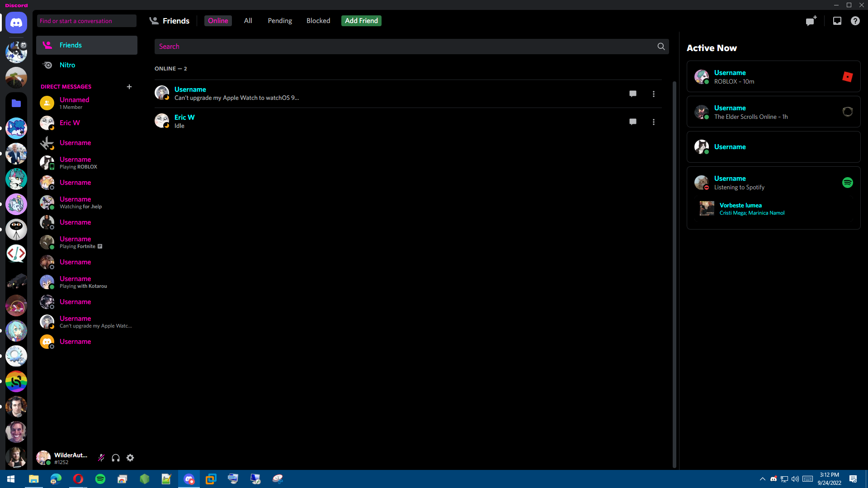Open more options for Eric W
This screenshot has width=868, height=488.
pos(654,122)
